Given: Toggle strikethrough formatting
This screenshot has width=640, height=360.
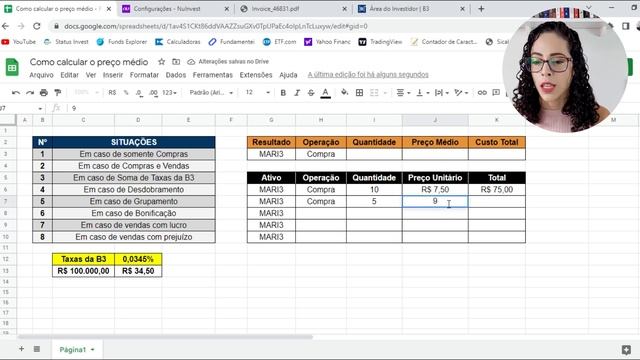Looking at the screenshot, I should (x=311, y=93).
